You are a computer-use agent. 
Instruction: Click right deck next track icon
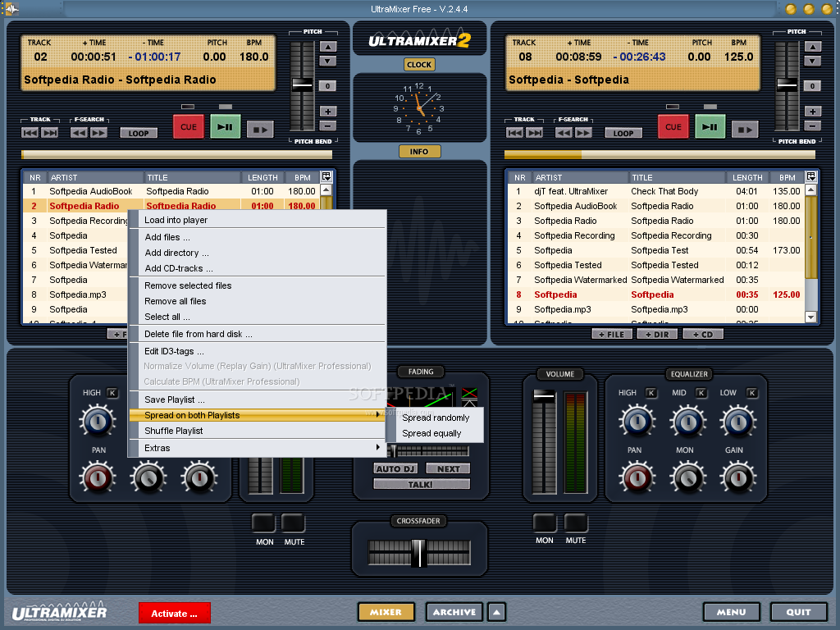[535, 133]
